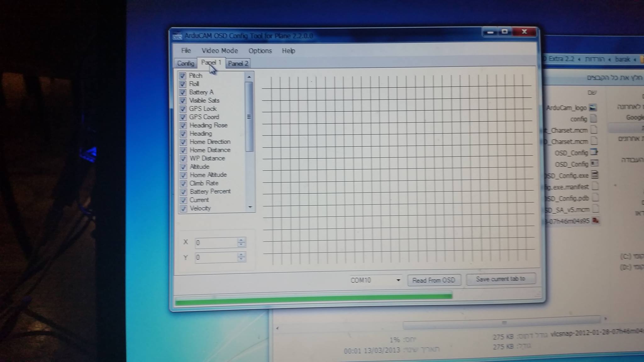Toggle the Battery A checkbox
Image resolution: width=644 pixels, height=362 pixels.
coord(182,92)
